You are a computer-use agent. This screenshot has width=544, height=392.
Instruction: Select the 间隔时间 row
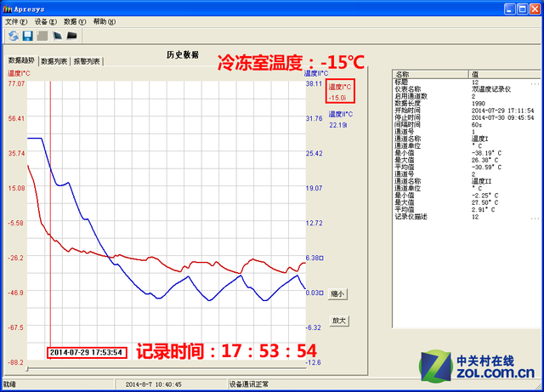[467, 125]
